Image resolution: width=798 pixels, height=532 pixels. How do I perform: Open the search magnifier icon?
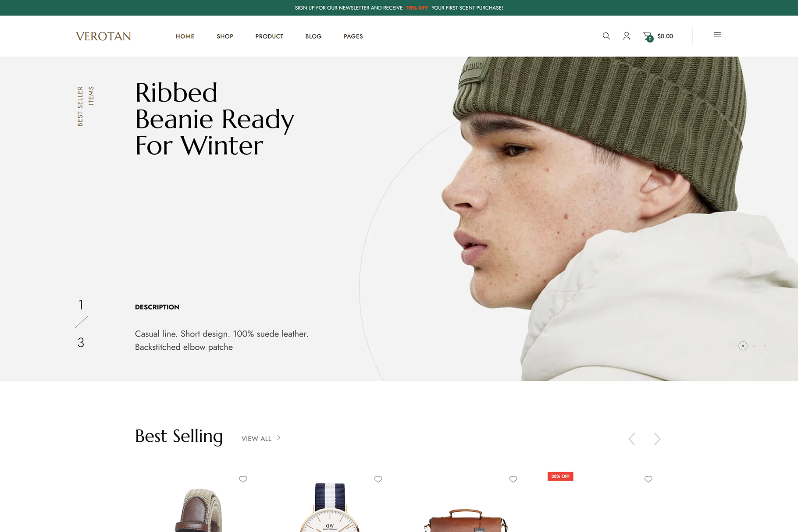point(606,36)
